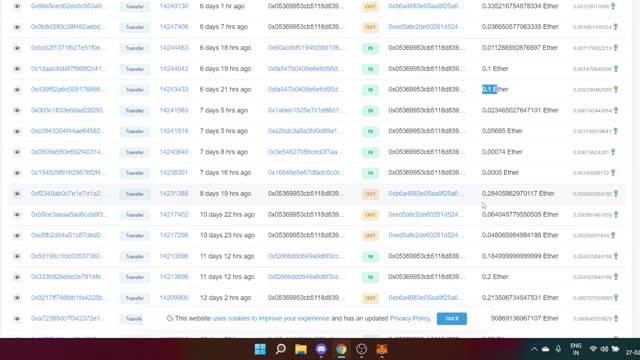The image size is (640, 360).
Task: Open sender address 0x3e54627056ced0f7aa...
Action: coord(306,152)
